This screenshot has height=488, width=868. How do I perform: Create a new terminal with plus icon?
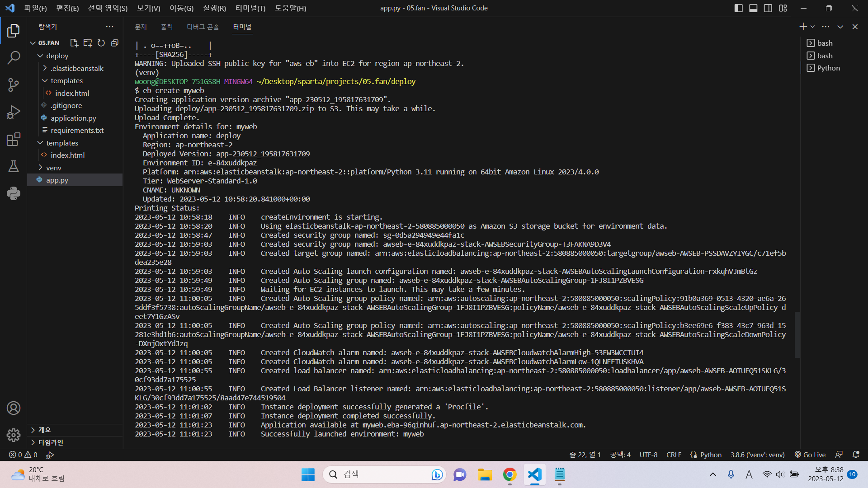[x=803, y=27]
